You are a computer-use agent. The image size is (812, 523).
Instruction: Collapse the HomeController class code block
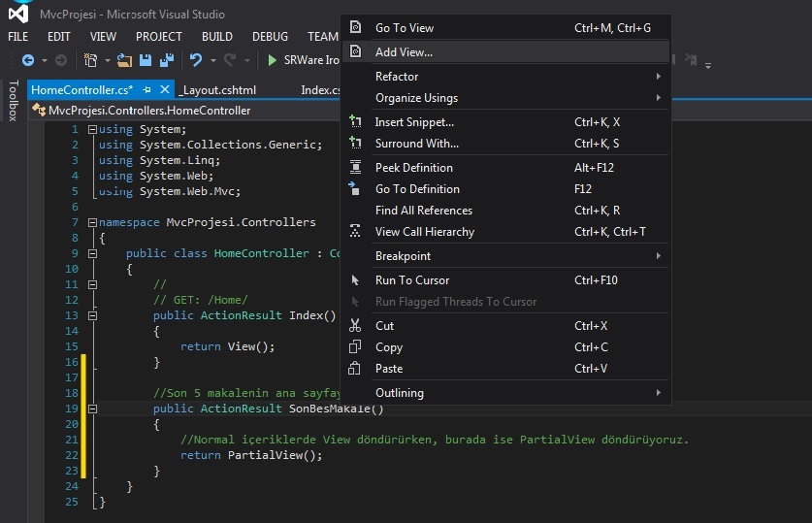[x=92, y=253]
